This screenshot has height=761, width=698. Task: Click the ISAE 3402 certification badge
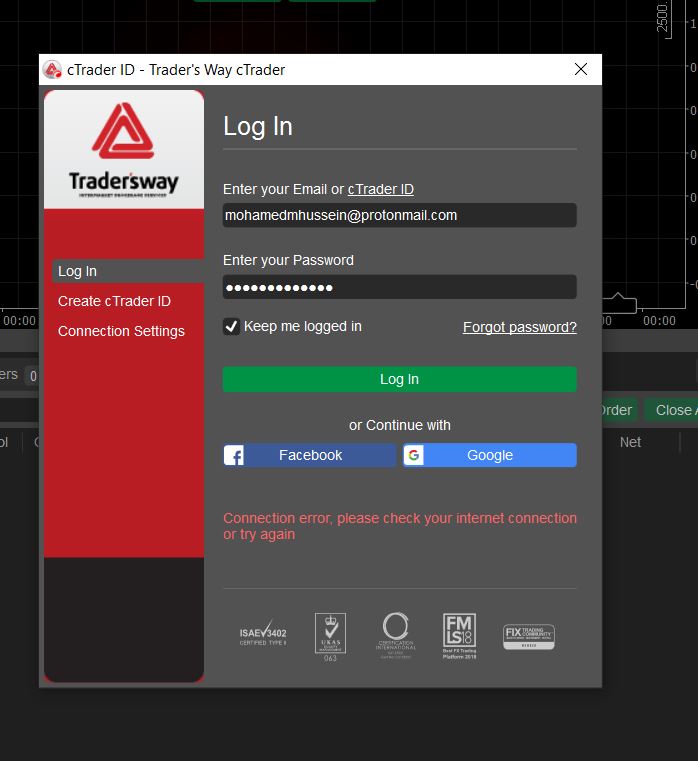(x=263, y=633)
